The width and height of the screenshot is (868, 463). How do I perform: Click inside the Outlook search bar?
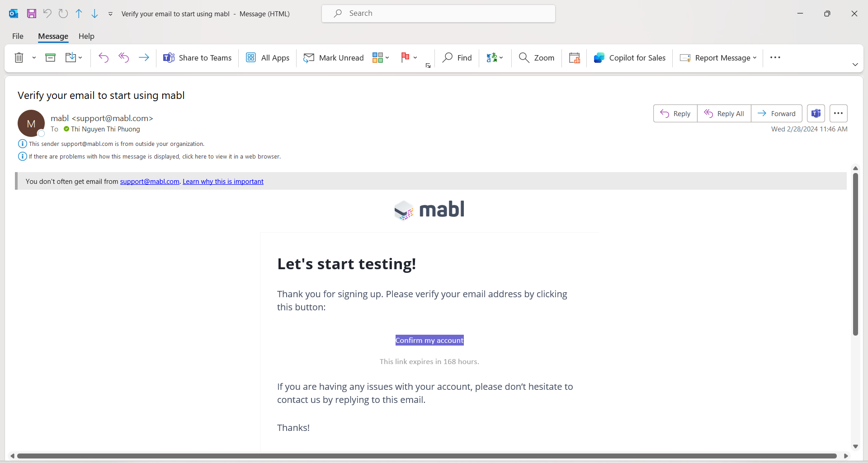438,13
